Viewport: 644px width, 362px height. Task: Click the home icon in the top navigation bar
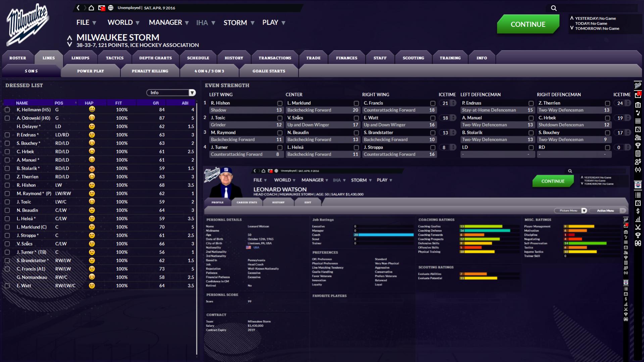[x=91, y=8]
